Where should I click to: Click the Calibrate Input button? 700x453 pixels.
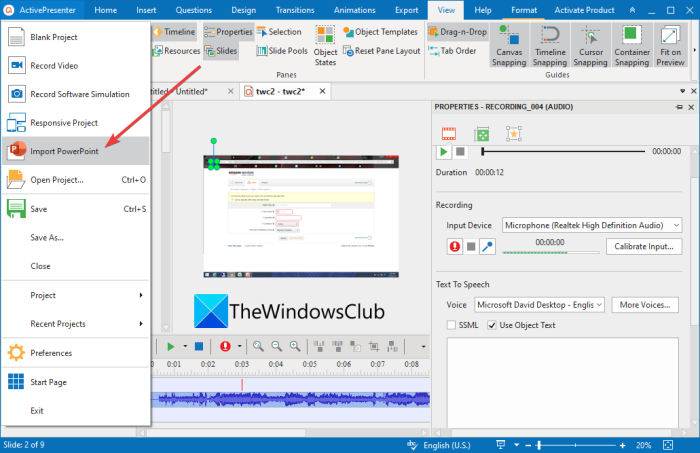click(644, 246)
